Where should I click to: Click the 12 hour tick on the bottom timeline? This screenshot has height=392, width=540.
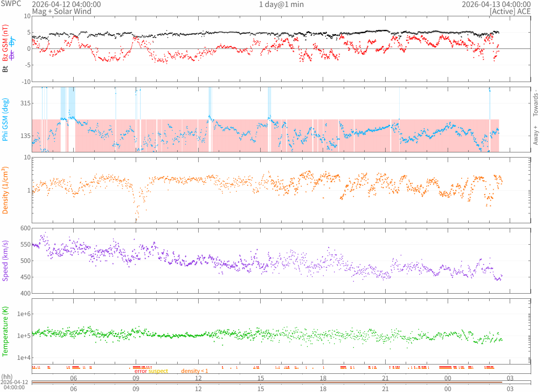pos(198,388)
